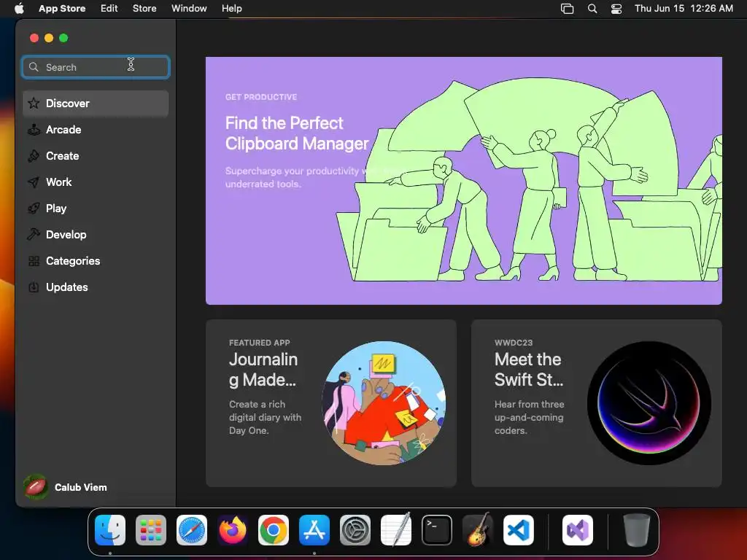747x560 pixels.
Task: Open Finder from the Dock
Action: point(110,530)
